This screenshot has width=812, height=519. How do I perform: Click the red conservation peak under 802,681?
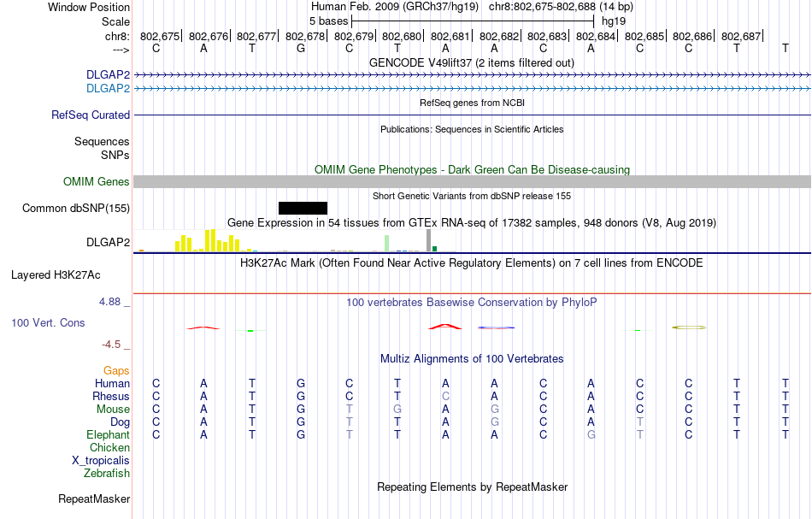coord(445,327)
